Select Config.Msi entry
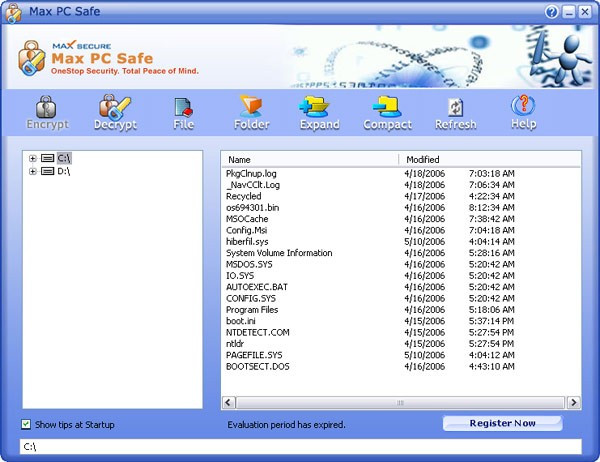Screen dimensions: 600x462 (x=246, y=230)
